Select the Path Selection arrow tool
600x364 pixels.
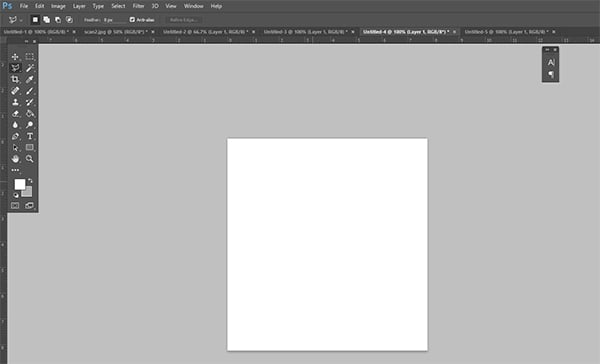pos(15,147)
